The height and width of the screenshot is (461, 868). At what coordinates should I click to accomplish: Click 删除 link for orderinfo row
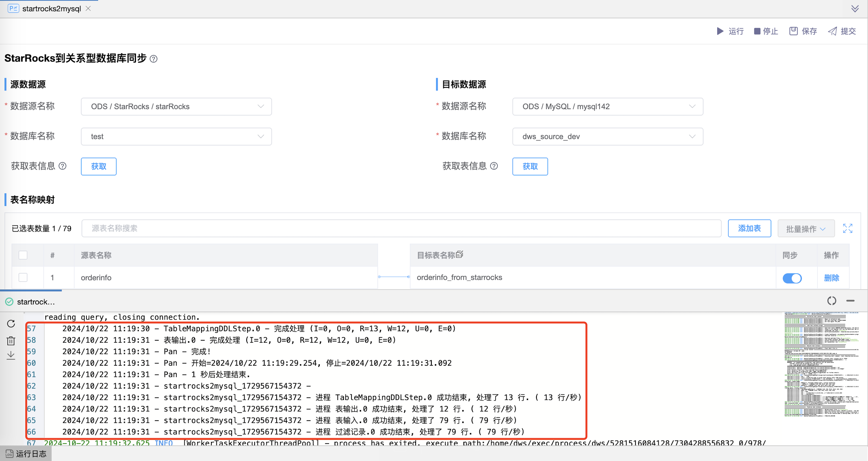(831, 278)
